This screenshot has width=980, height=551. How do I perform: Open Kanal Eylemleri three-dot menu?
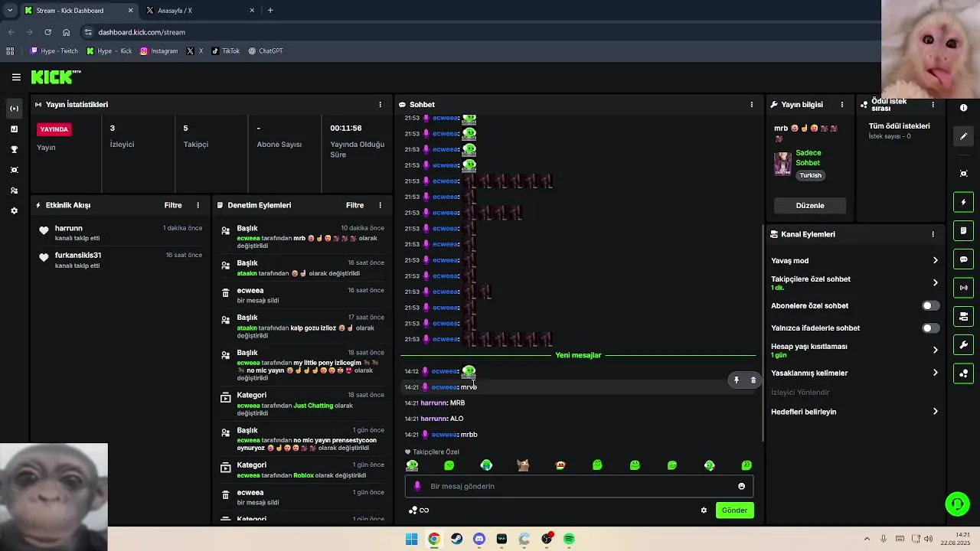pyautogui.click(x=933, y=234)
